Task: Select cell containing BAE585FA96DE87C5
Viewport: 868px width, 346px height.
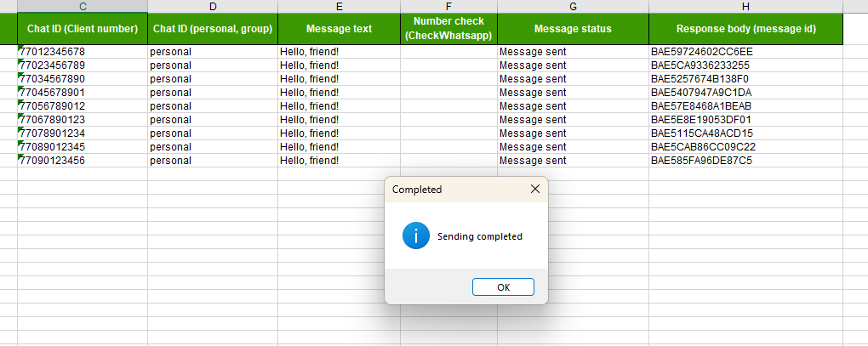Action: tap(745, 161)
